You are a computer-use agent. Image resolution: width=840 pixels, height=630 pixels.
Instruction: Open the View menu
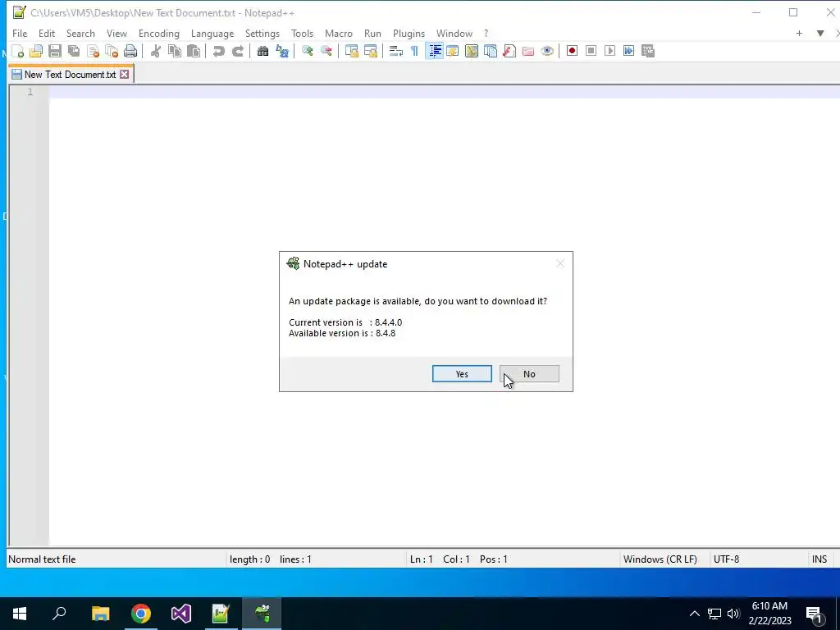(116, 33)
